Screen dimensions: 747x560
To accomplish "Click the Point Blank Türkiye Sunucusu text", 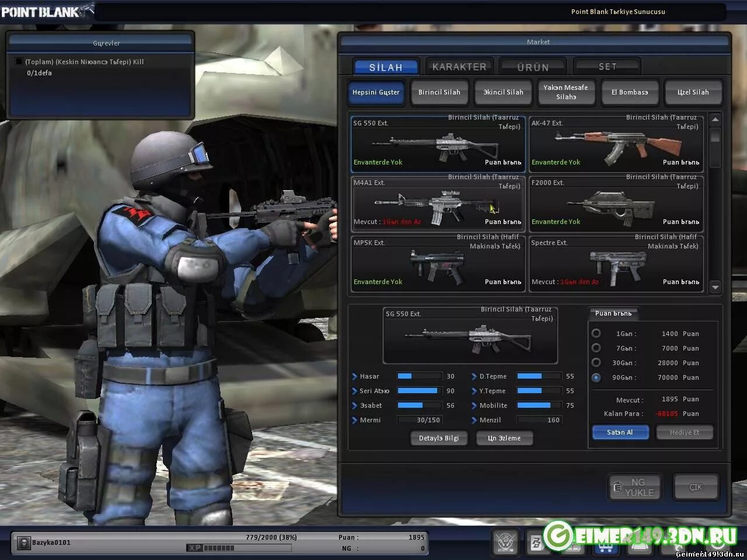I will pyautogui.click(x=618, y=12).
